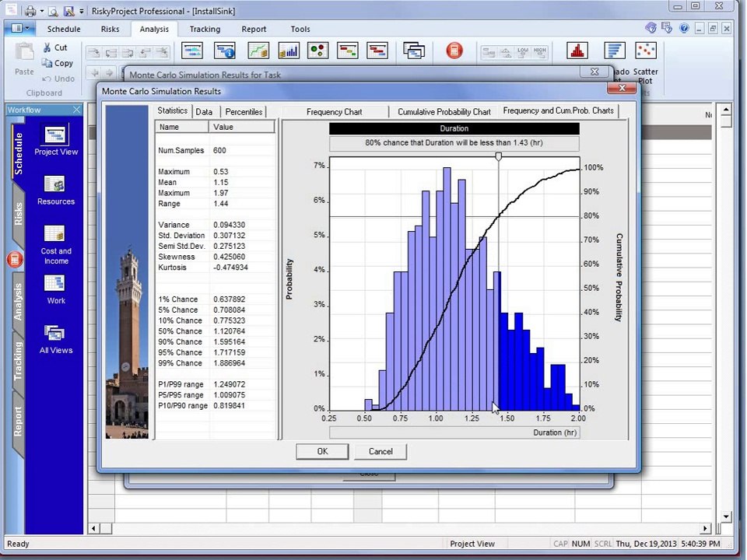Image resolution: width=747 pixels, height=560 pixels.
Task: Open the risk matrix dots icon
Action: pyautogui.click(x=317, y=51)
